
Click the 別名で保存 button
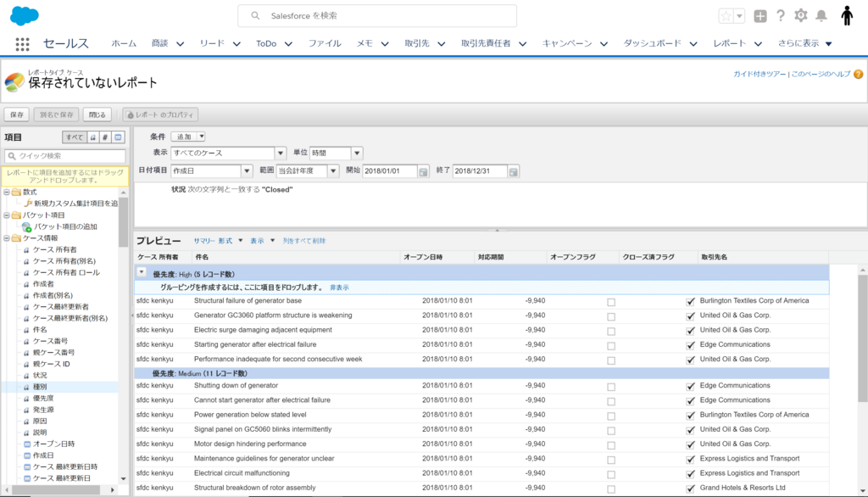pos(57,114)
